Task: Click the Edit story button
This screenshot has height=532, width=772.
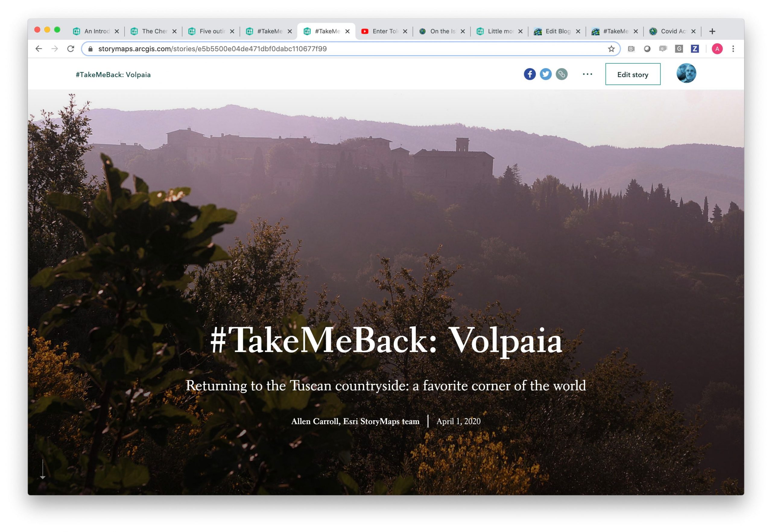Action: click(632, 74)
